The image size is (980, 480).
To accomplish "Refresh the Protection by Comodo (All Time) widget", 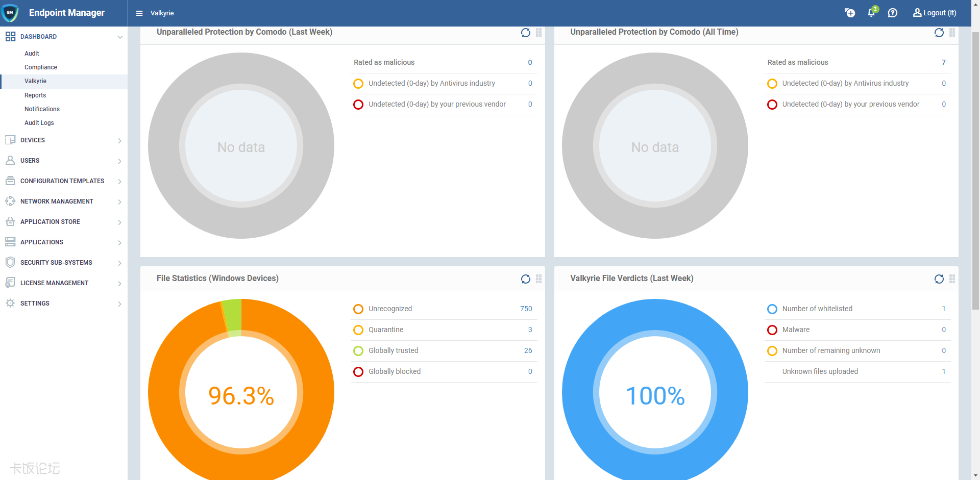I will (x=939, y=33).
